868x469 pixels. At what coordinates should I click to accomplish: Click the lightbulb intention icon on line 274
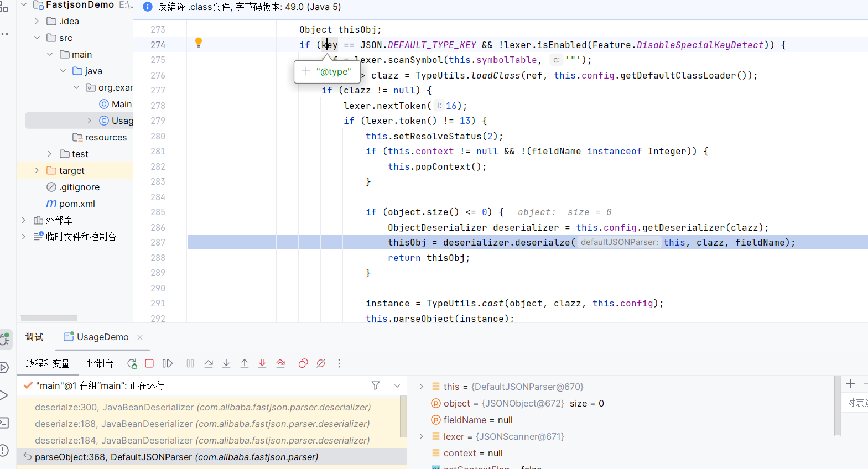[x=199, y=43]
